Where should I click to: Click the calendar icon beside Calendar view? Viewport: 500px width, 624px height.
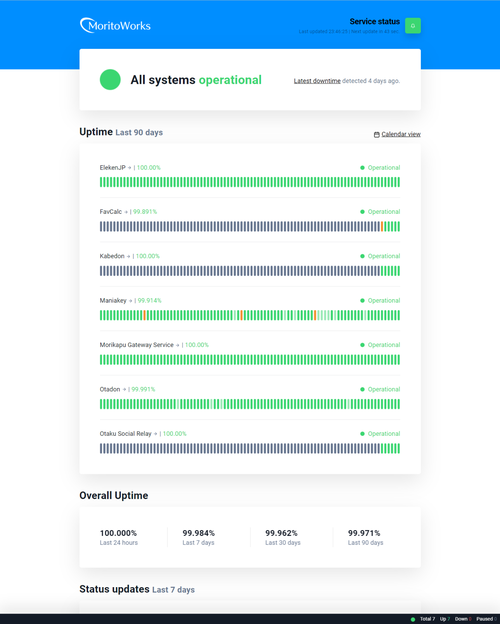377,135
